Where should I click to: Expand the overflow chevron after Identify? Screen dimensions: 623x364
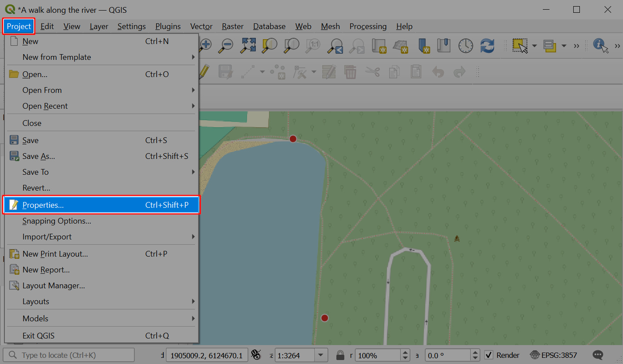click(x=616, y=46)
